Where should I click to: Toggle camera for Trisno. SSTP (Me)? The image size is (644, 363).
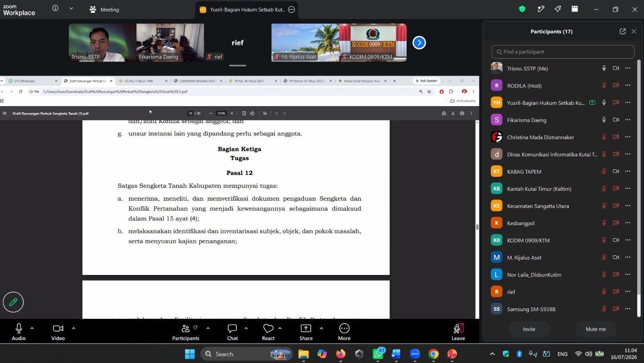click(616, 68)
